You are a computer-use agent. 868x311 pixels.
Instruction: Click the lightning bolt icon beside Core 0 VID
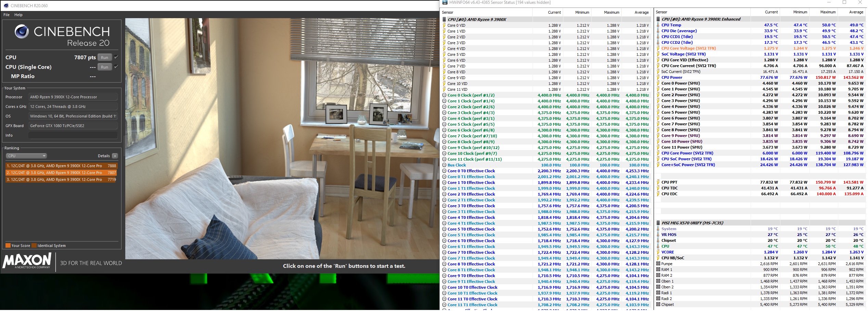point(444,25)
